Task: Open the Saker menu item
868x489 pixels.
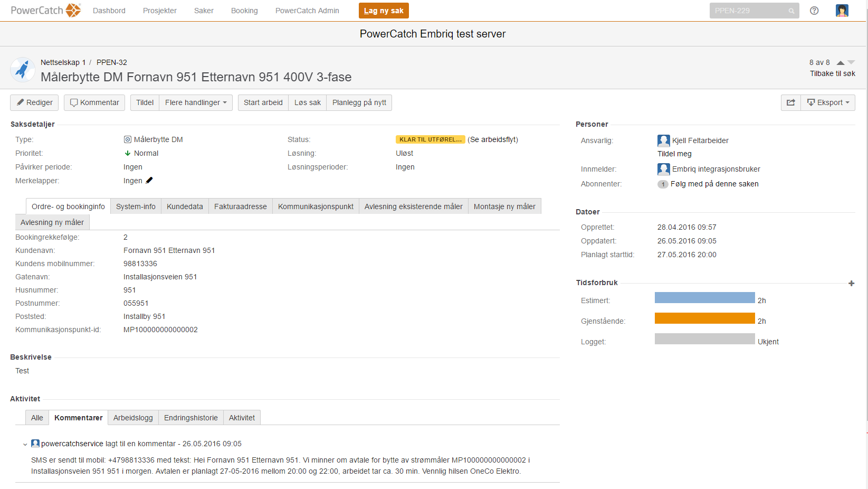Action: click(204, 11)
